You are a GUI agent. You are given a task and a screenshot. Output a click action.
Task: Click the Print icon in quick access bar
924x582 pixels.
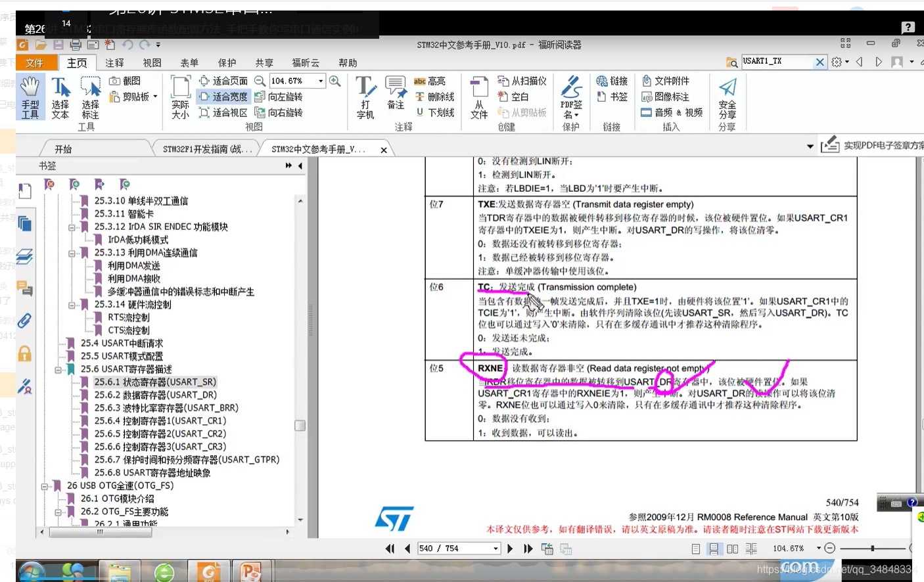pyautogui.click(x=76, y=45)
